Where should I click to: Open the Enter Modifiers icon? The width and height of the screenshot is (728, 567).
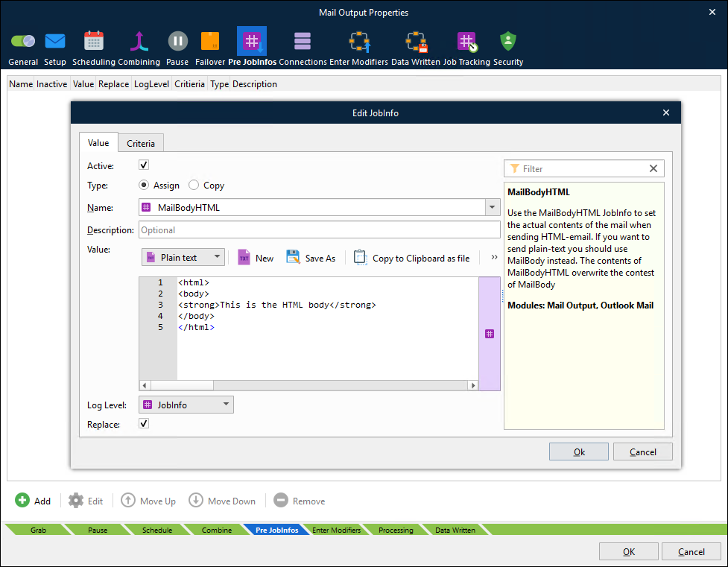tap(359, 42)
